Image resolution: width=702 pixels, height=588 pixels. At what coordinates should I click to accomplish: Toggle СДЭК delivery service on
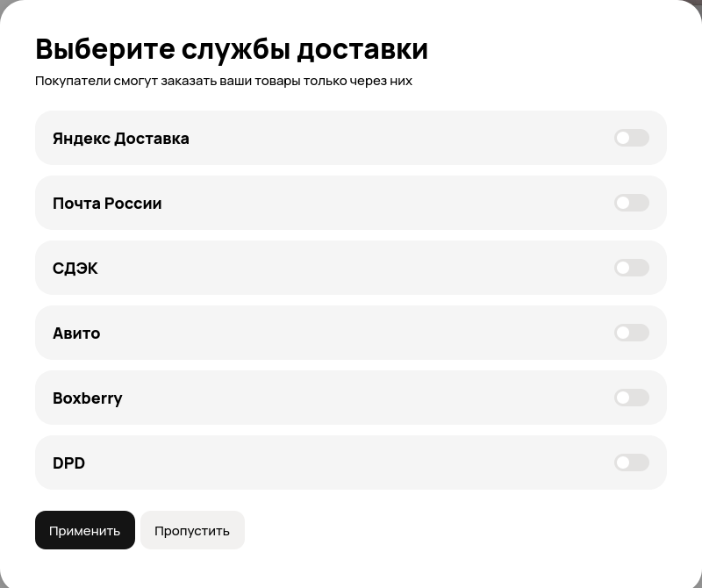click(631, 268)
